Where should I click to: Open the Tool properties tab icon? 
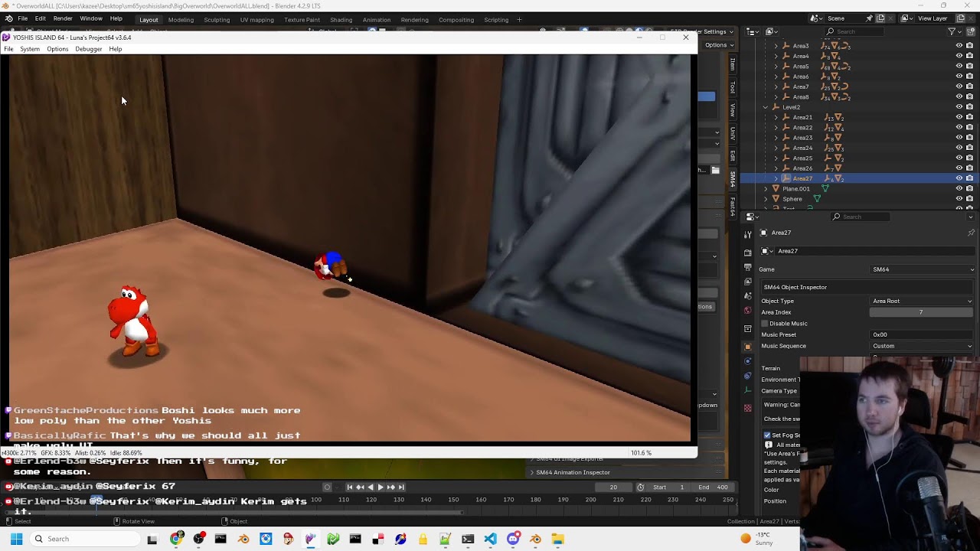click(x=748, y=235)
